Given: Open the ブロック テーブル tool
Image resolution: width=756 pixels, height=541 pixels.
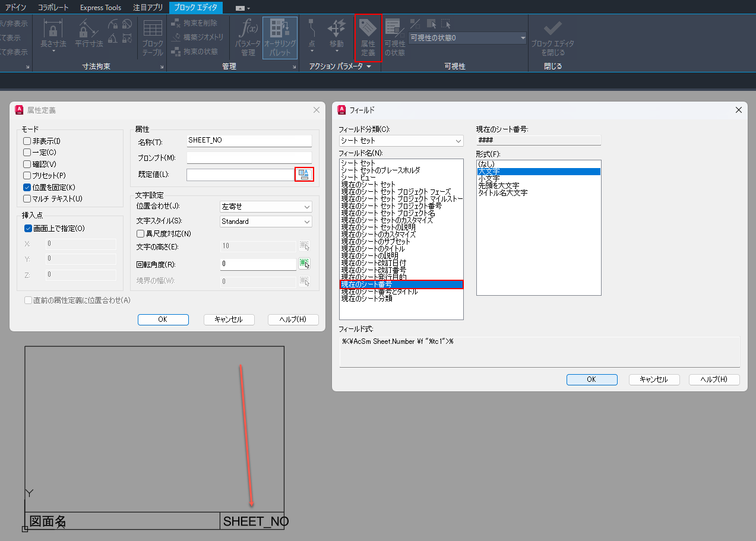Looking at the screenshot, I should 153,37.
